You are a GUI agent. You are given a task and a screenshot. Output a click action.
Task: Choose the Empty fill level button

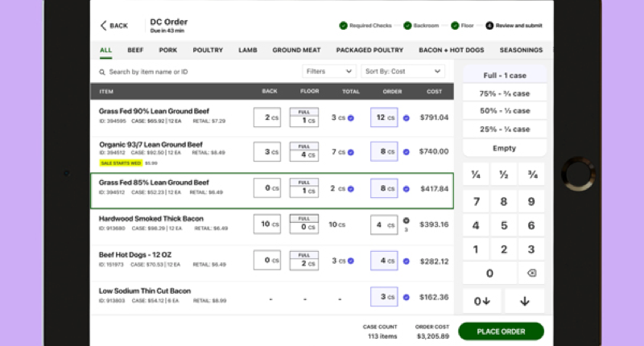point(505,148)
